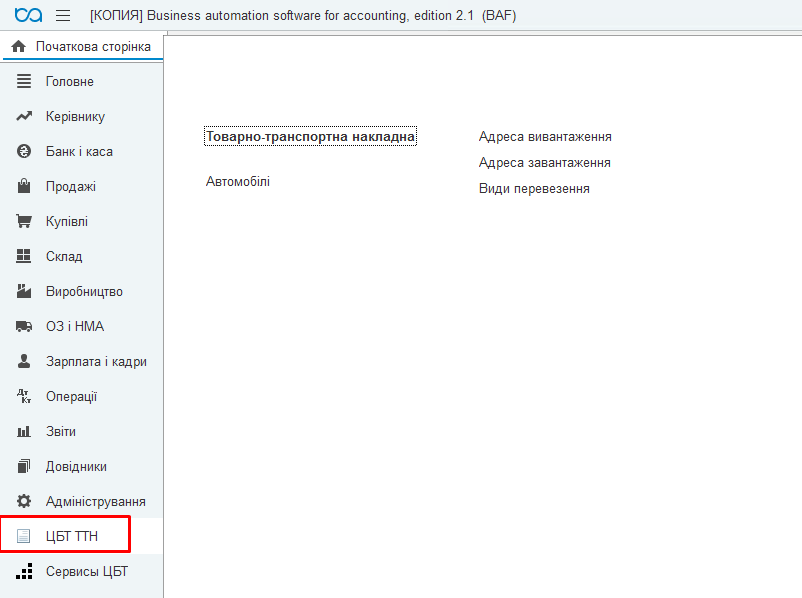The height and width of the screenshot is (598, 802).
Task: Go to the Склад section
Action: (x=64, y=257)
